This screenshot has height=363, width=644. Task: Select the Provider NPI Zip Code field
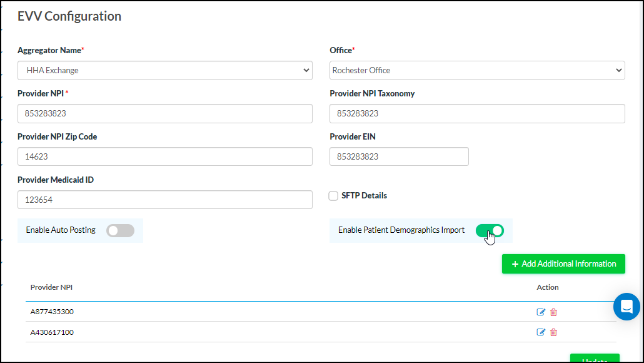point(165,156)
